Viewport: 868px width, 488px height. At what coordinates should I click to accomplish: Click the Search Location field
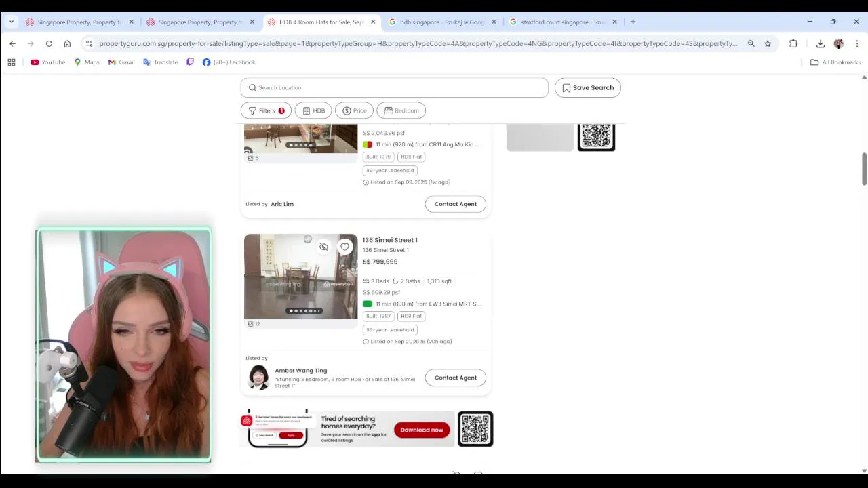pos(394,87)
